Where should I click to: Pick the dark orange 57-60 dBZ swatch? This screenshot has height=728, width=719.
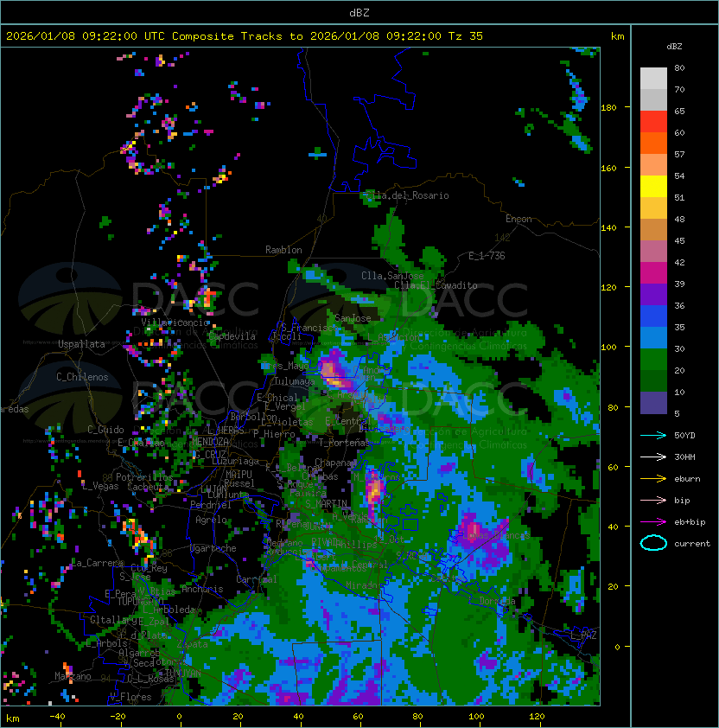[x=653, y=144]
